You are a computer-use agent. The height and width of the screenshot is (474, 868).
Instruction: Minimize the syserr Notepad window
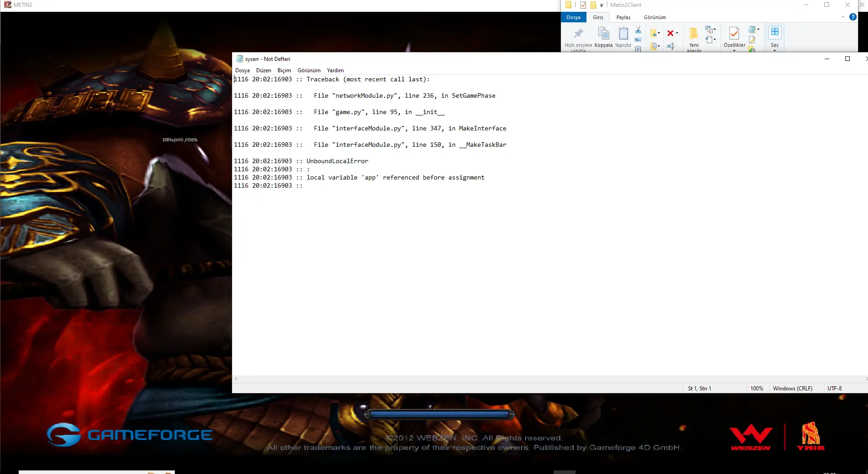click(827, 59)
